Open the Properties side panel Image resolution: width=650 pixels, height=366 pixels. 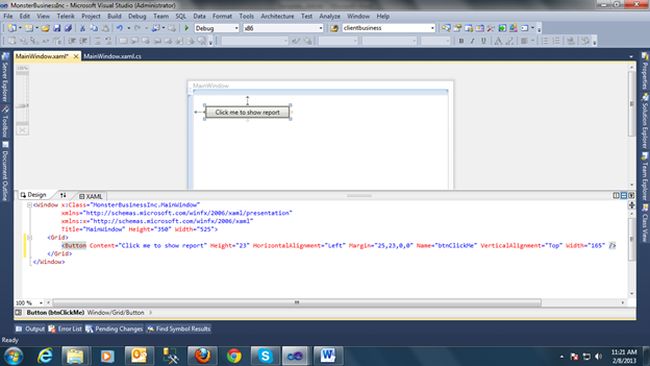tap(645, 71)
